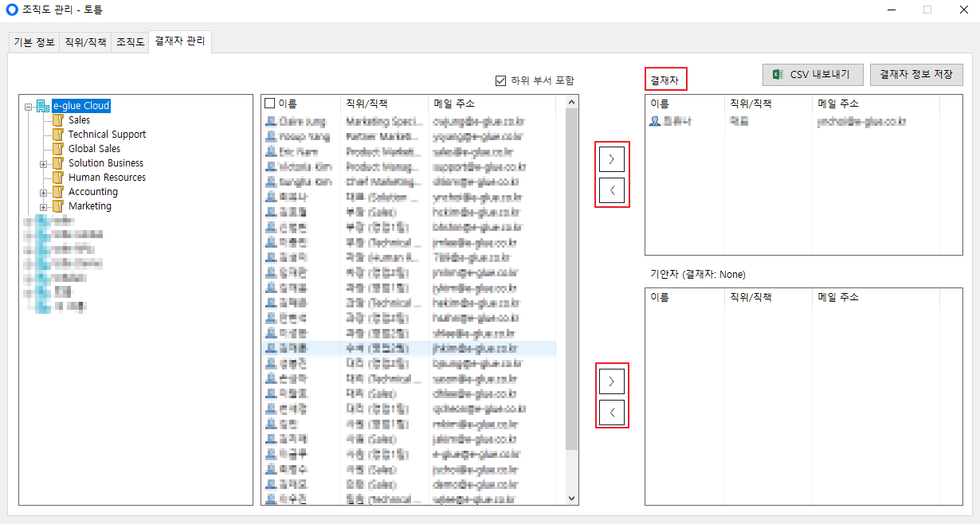The width and height of the screenshot is (980, 524).
Task: Add selected user to 결재자 list arrow
Action: tap(611, 159)
